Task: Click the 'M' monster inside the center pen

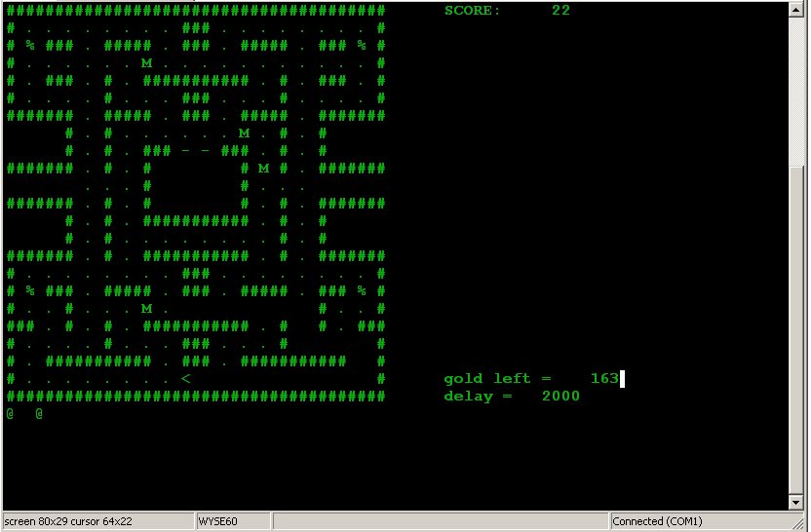Action: [x=263, y=169]
